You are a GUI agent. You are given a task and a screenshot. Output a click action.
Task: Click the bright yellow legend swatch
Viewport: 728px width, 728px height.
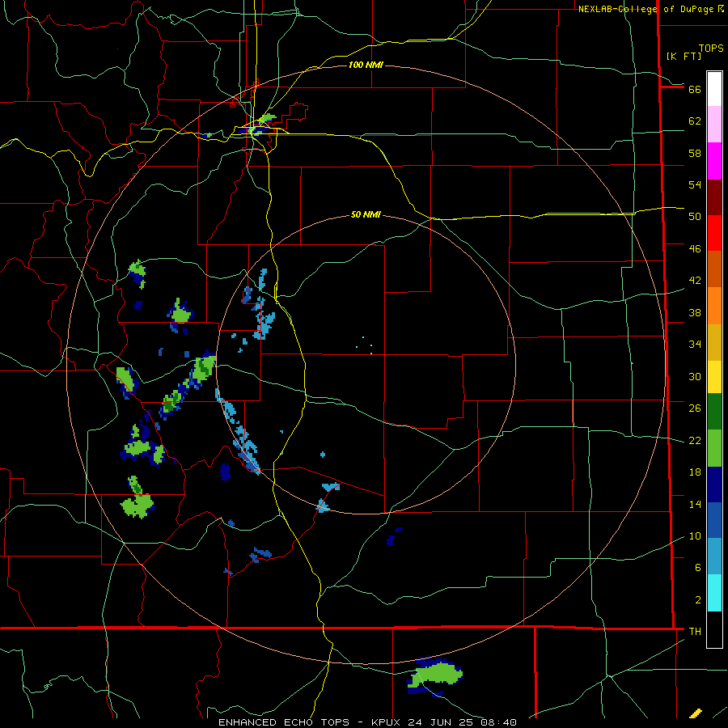tap(714, 376)
